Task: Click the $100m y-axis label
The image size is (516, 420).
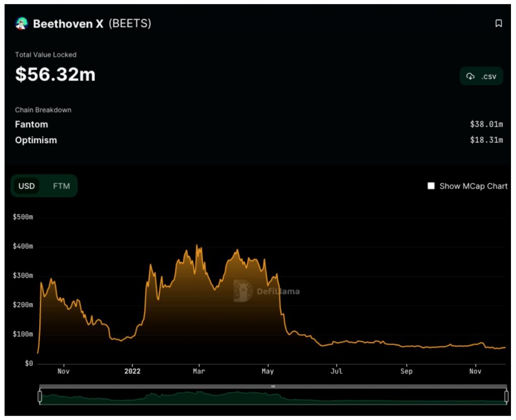Action: 23,334
